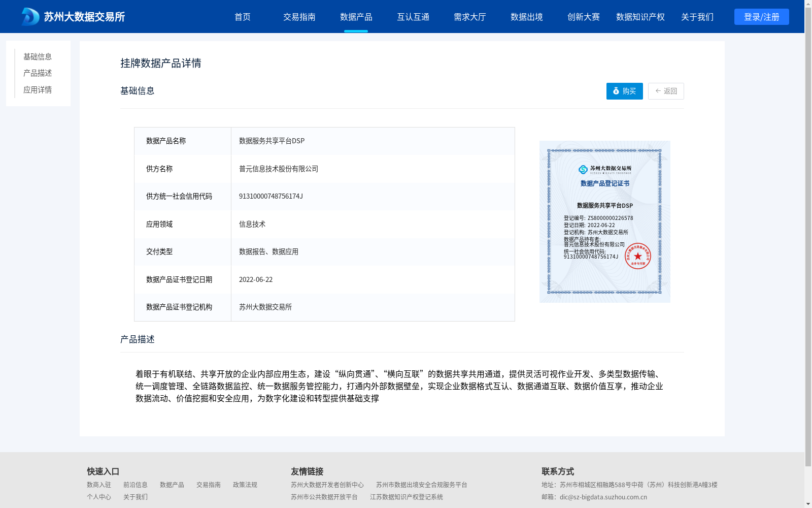
Task: Open the footer 数据产品 link
Action: 172,485
